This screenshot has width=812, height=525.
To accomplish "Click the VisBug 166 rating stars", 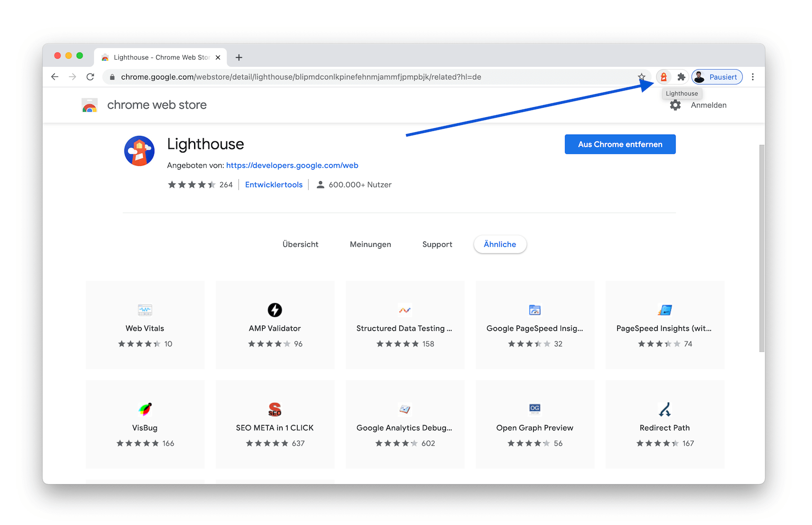I will 138,443.
